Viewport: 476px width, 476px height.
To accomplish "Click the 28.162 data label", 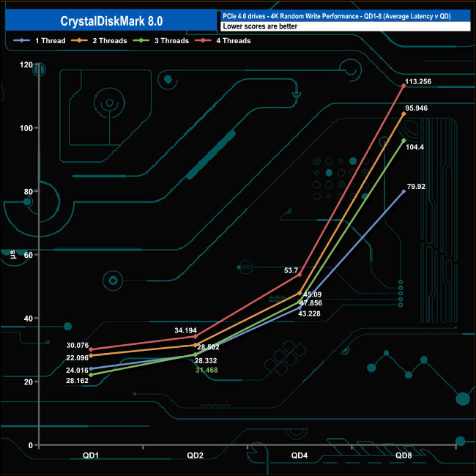I will [77, 381].
